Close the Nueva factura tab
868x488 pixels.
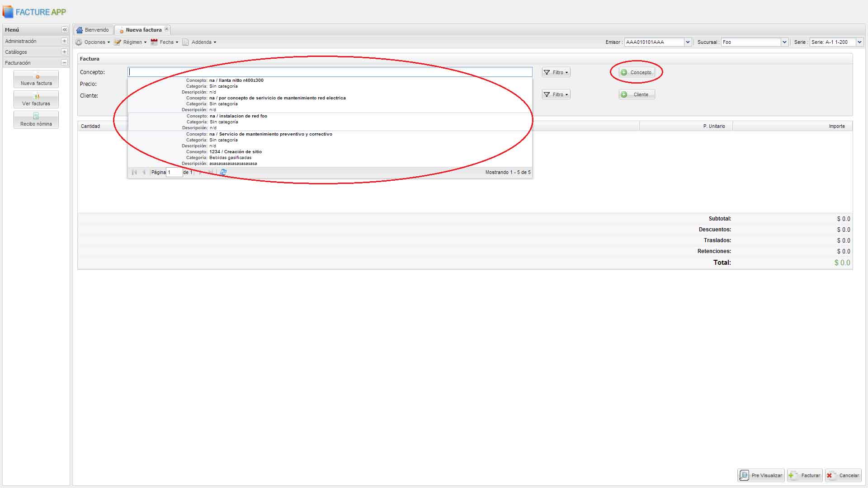coord(166,29)
